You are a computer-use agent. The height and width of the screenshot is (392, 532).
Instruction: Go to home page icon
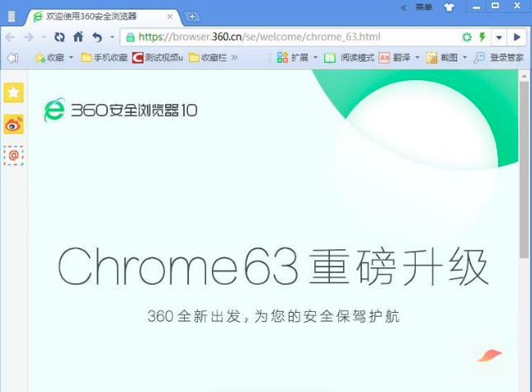[78, 36]
